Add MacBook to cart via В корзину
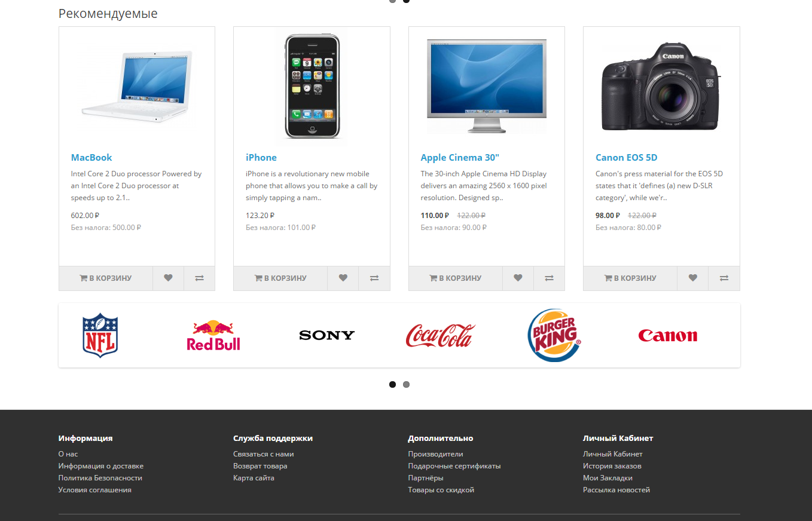Image resolution: width=812 pixels, height=521 pixels. click(x=106, y=278)
